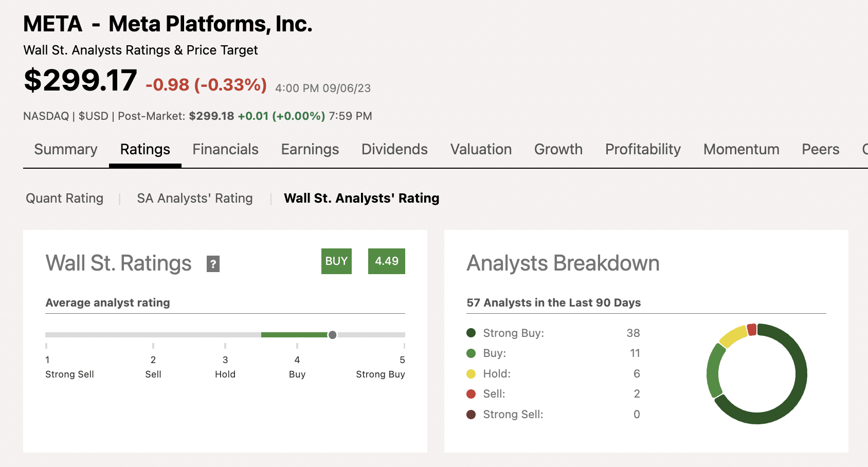Image resolution: width=868 pixels, height=467 pixels.
Task: Click the donut chart's red Sell segment
Action: 752,330
